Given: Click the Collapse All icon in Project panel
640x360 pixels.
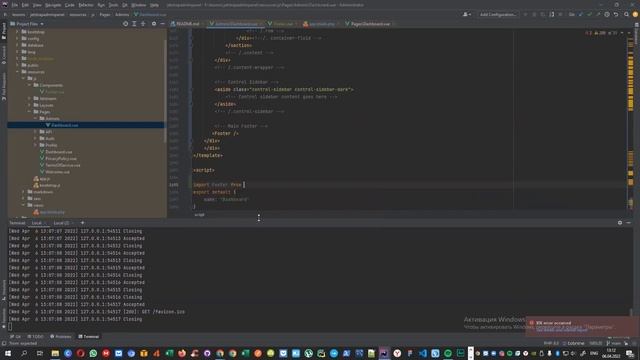Looking at the screenshot, I should coord(143,24).
